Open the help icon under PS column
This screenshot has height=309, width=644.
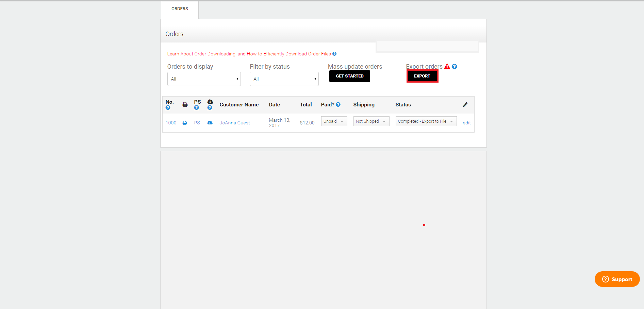[196, 108]
